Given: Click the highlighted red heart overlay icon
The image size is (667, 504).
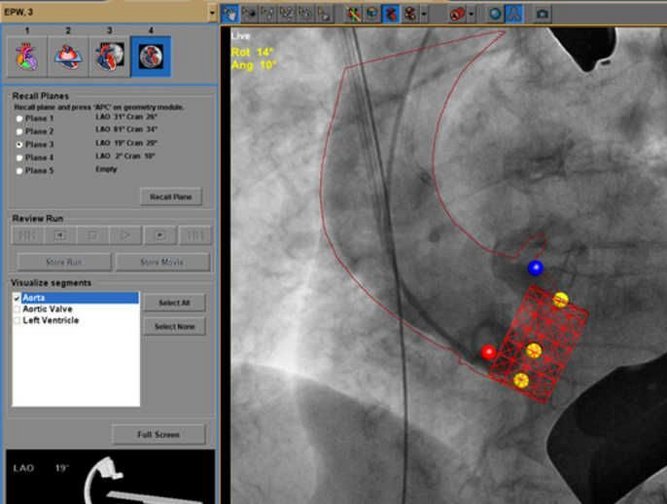Looking at the screenshot, I should coord(391,14).
